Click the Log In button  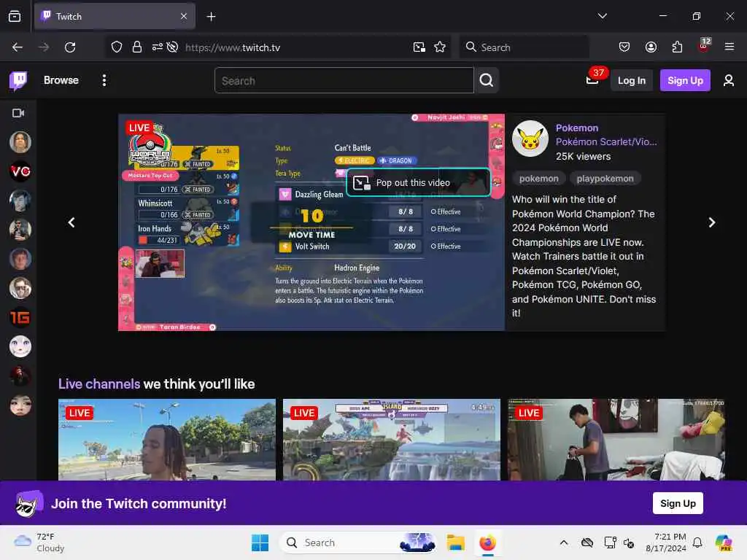coord(631,80)
